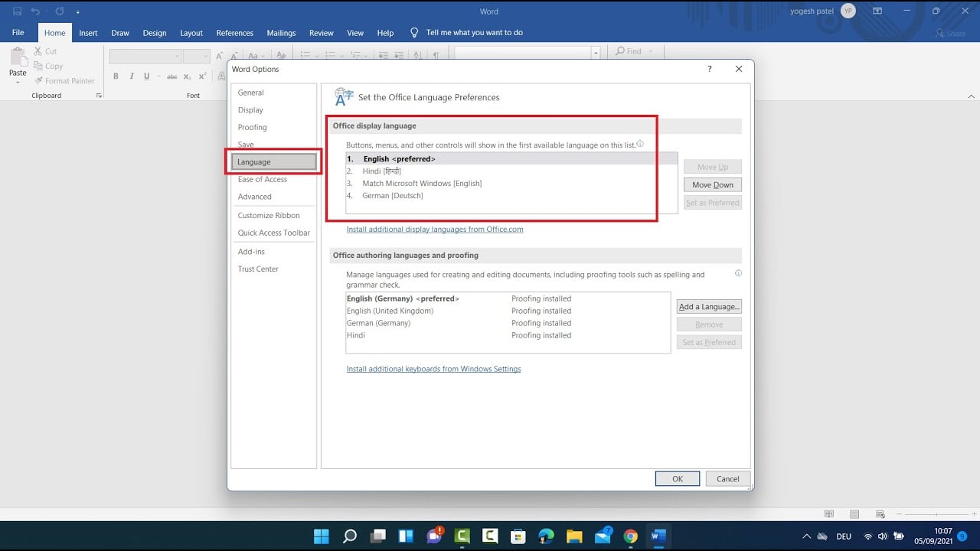This screenshot has width=980, height=551.
Task: Click the Word Options help question mark
Action: [x=710, y=69]
